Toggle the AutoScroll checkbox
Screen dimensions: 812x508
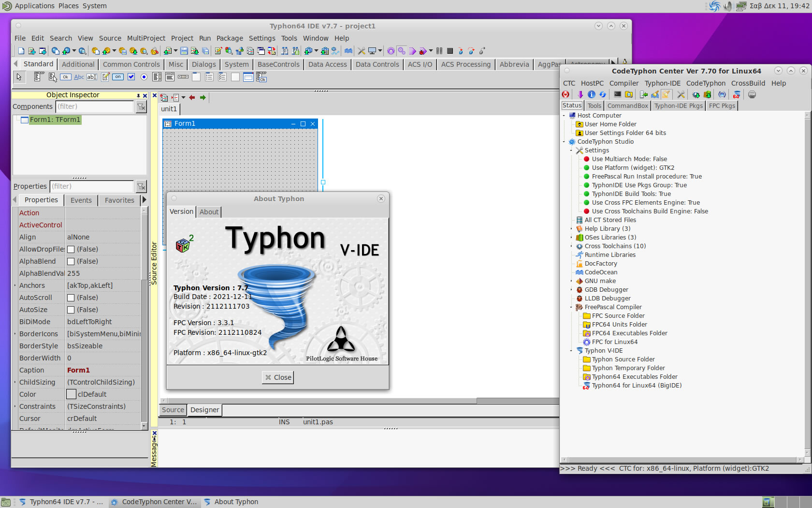[x=71, y=298]
